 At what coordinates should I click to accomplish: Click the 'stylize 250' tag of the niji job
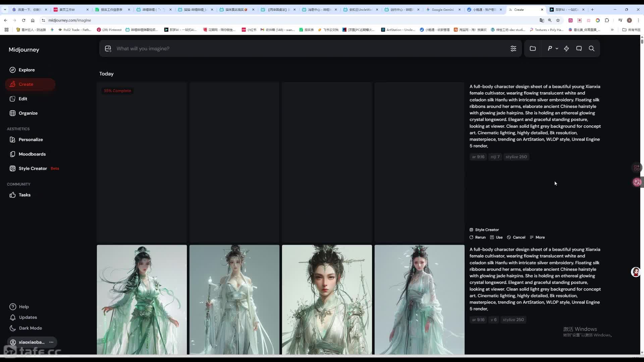516,157
